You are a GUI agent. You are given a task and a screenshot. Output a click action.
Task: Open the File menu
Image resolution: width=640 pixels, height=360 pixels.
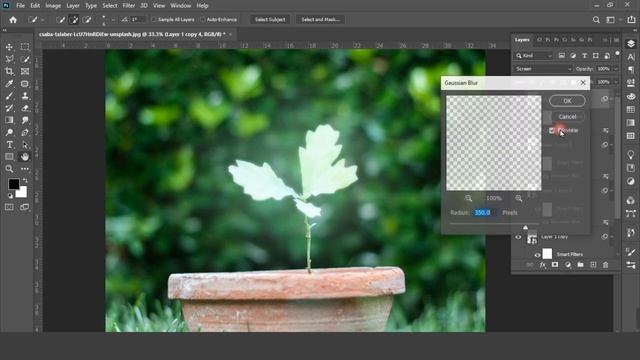[x=20, y=6]
